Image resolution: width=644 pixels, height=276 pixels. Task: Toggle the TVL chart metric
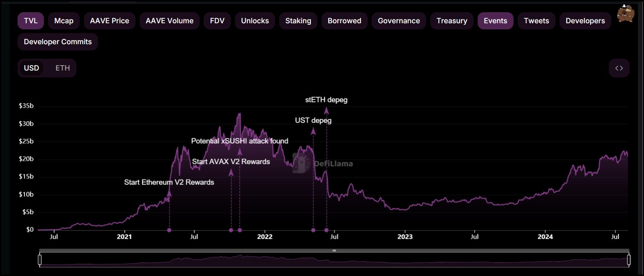pos(31,21)
